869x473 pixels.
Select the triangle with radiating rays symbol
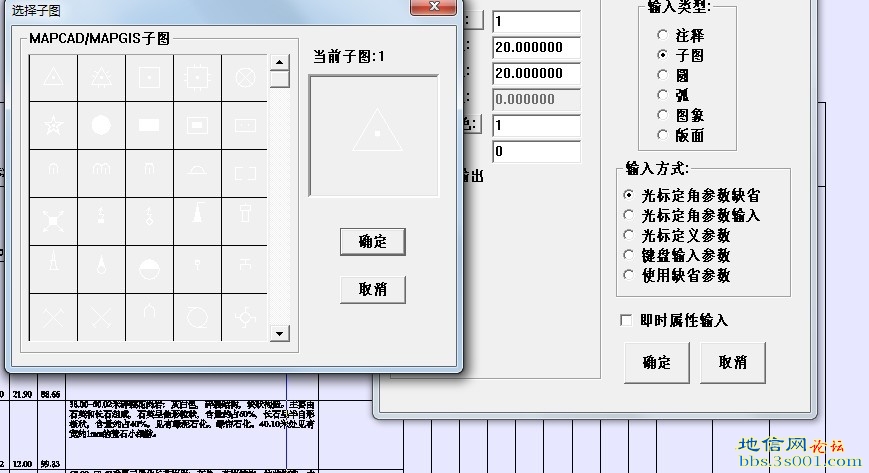coord(101,78)
